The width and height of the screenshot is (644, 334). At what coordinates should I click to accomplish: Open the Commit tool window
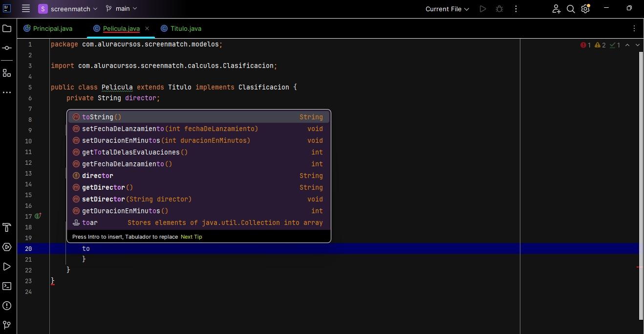point(7,48)
